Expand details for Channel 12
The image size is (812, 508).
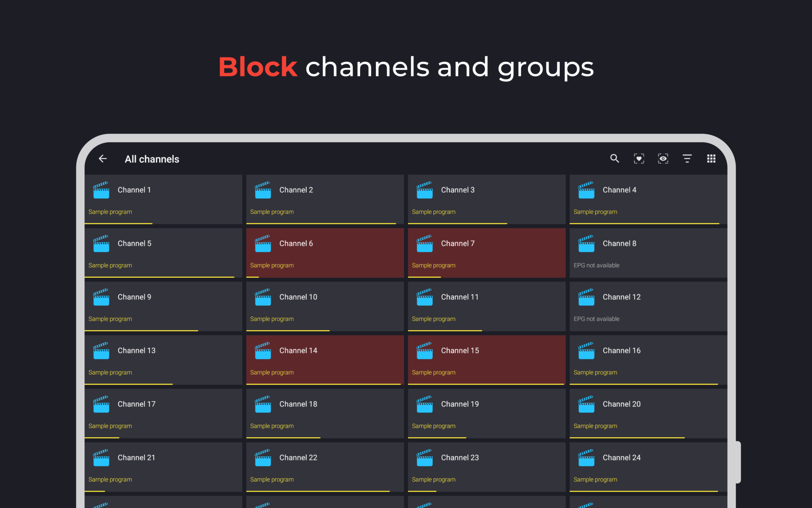click(x=648, y=306)
